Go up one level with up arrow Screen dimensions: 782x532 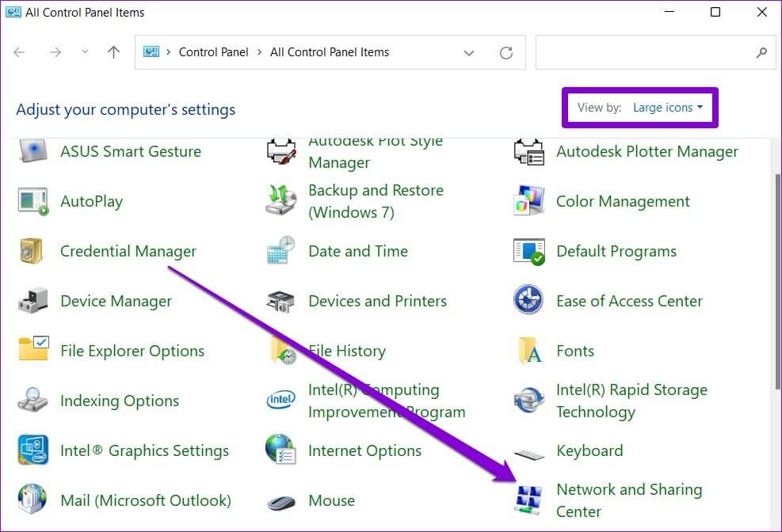tap(114, 51)
